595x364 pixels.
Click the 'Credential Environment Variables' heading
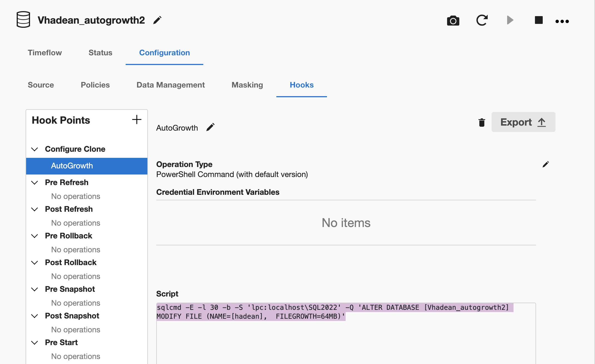tap(218, 192)
